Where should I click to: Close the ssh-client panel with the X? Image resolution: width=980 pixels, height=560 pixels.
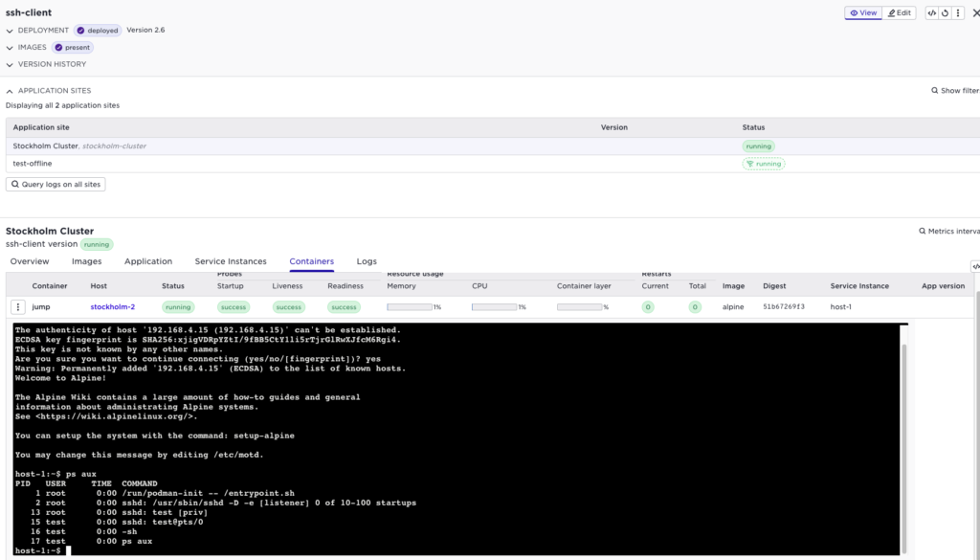[x=975, y=13]
